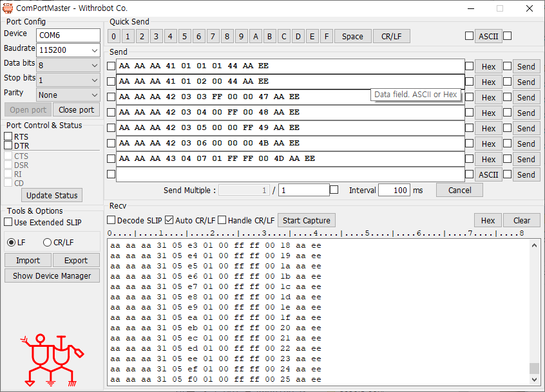Click Start Capture button
This screenshot has height=392, width=545.
307,221
